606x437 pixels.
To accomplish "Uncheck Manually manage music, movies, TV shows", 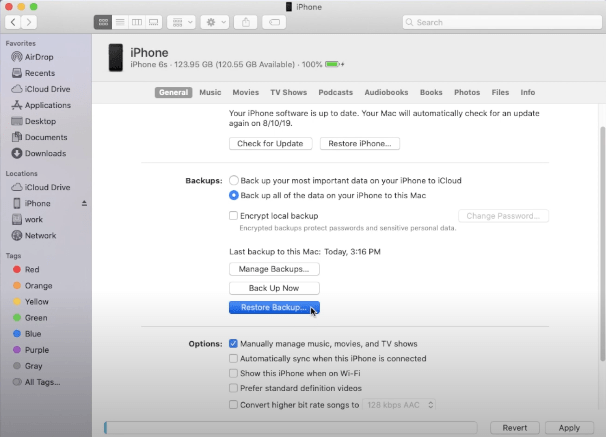I will (x=233, y=343).
